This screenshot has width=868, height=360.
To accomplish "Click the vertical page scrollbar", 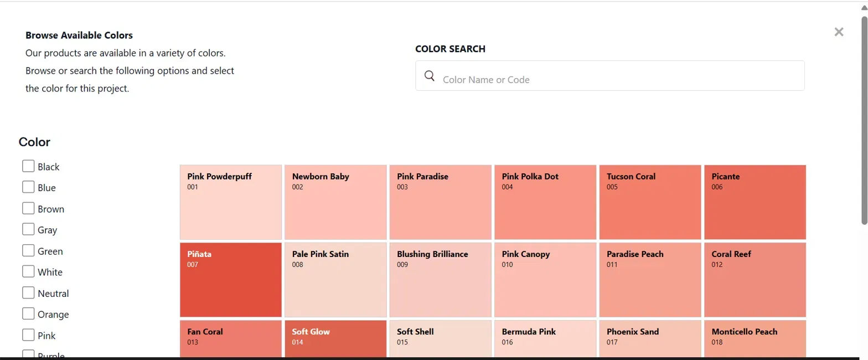I will pos(864,120).
